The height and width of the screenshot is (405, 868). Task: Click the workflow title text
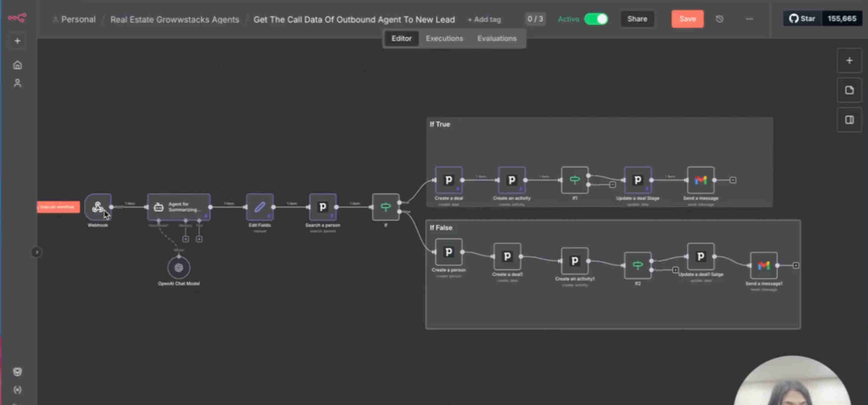click(x=354, y=20)
